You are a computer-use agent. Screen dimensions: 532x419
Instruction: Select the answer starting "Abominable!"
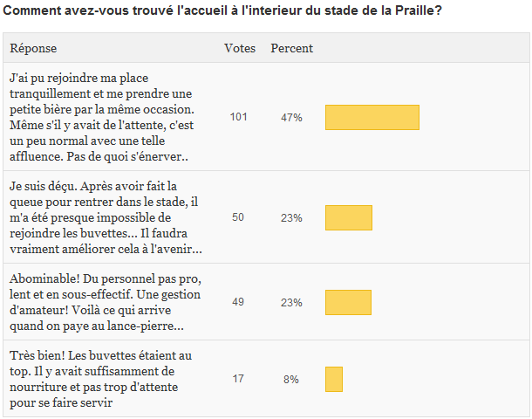point(105,302)
